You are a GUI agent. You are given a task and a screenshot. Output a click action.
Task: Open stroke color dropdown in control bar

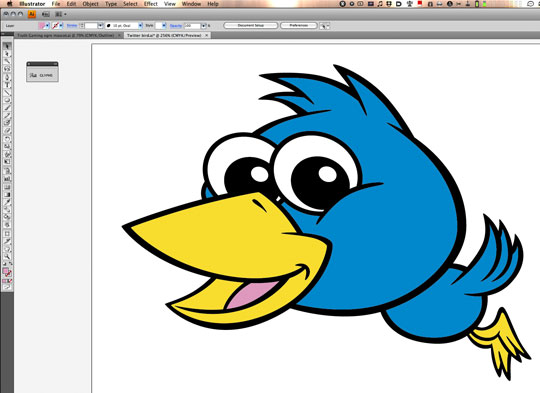(x=61, y=25)
